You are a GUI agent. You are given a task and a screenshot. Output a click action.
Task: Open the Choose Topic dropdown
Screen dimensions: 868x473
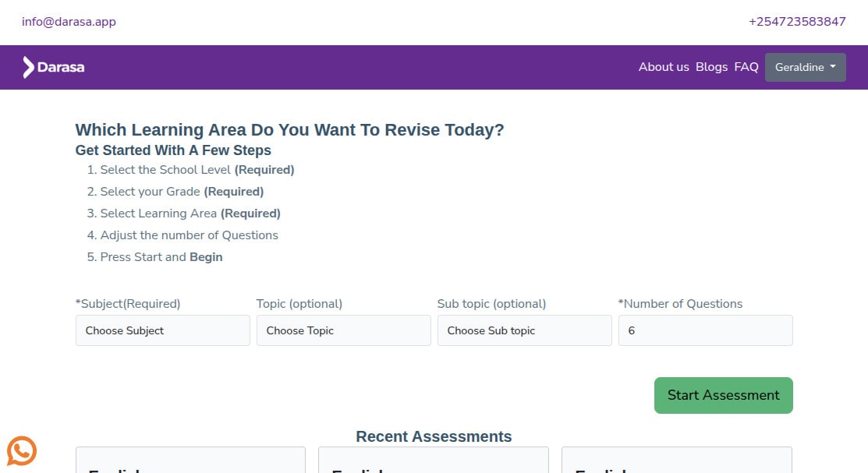343,330
